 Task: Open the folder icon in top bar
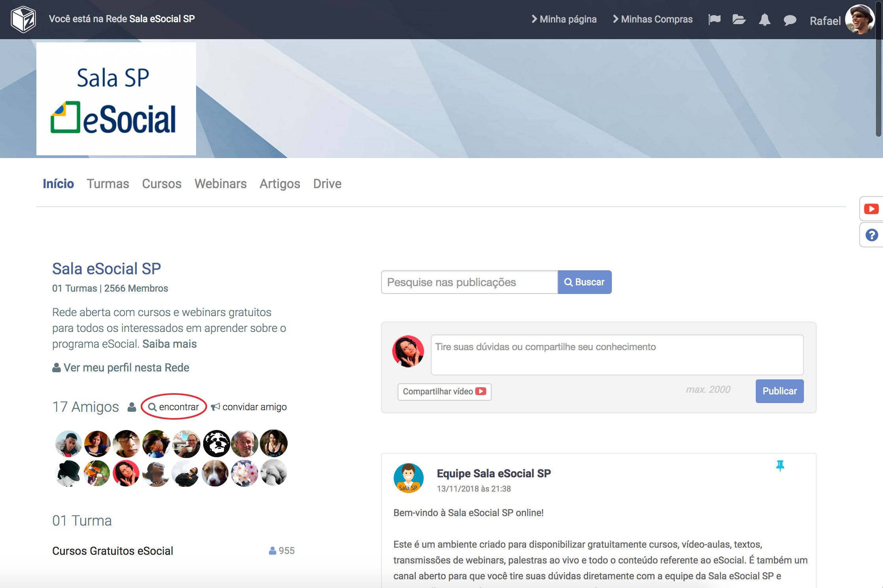pos(738,19)
